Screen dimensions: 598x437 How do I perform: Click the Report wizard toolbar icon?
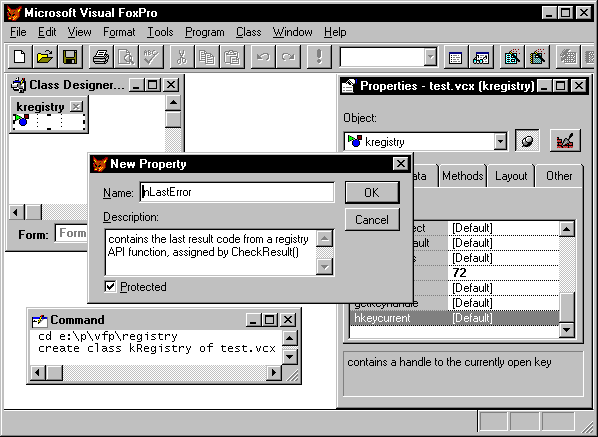coord(537,57)
